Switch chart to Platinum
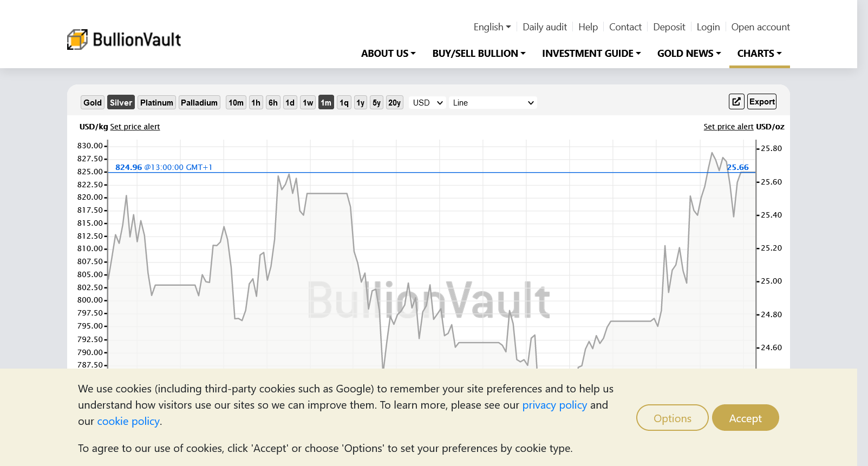Screen dimensions: 868x466 [x=156, y=103]
